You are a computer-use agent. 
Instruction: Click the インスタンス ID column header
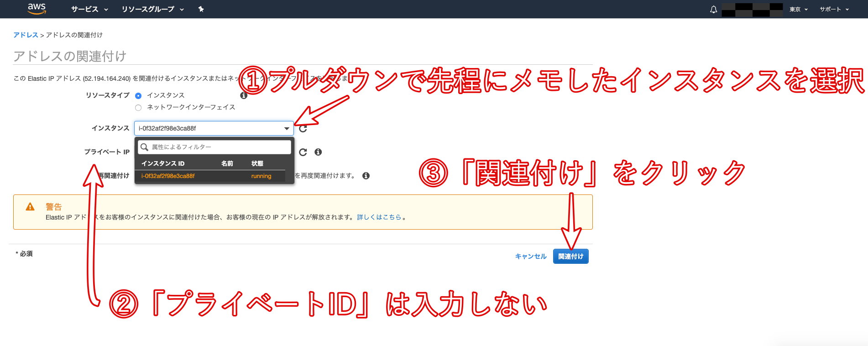(163, 163)
